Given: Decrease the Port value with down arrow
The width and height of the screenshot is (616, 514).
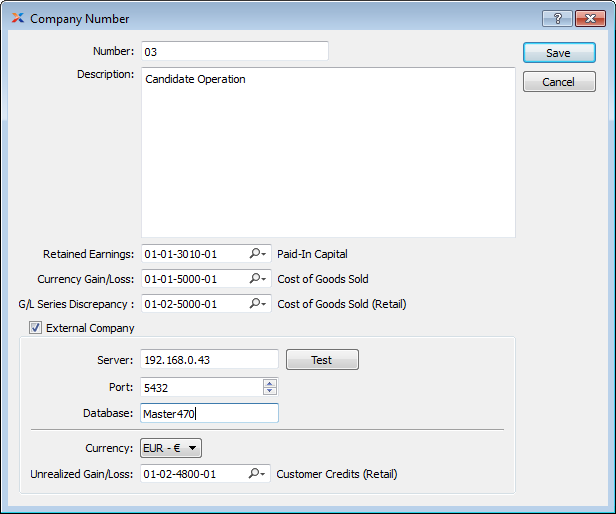Looking at the screenshot, I should coord(270,391).
